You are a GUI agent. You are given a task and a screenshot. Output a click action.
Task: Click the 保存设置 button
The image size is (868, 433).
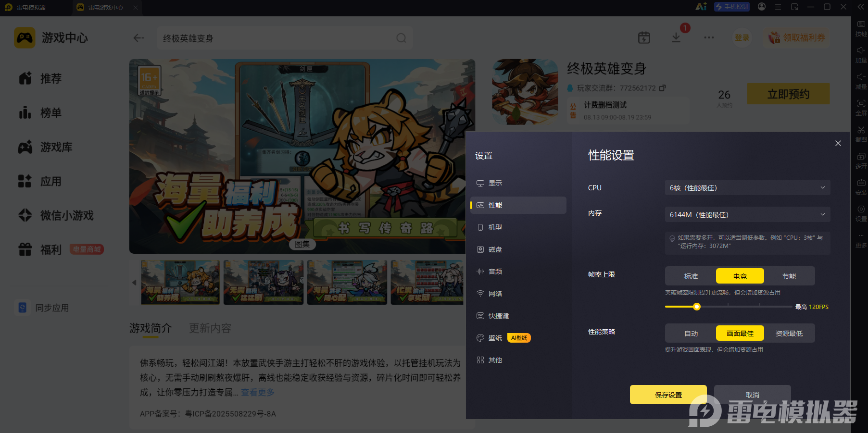[x=668, y=395]
